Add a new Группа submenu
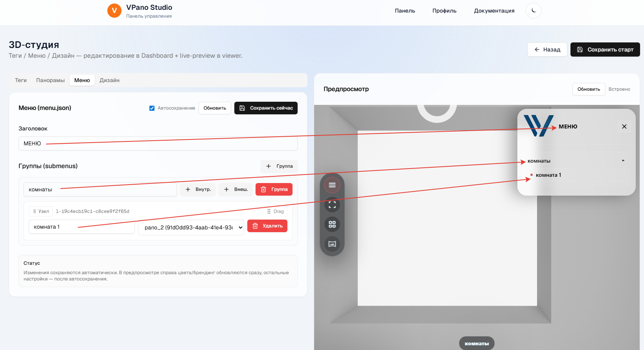644x350 pixels. 279,166
